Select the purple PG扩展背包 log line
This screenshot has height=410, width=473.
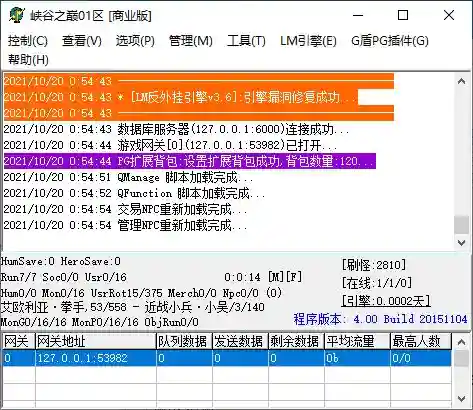pyautogui.click(x=190, y=161)
